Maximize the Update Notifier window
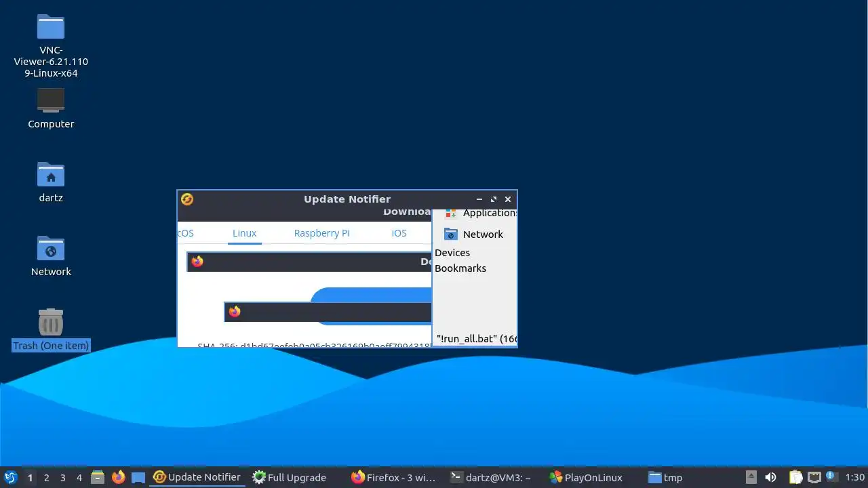This screenshot has height=488, width=868. (494, 199)
